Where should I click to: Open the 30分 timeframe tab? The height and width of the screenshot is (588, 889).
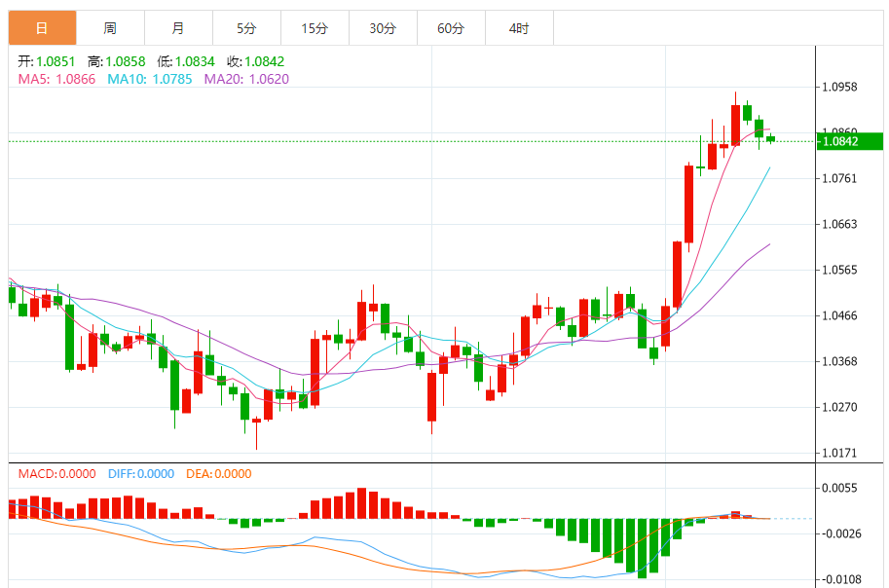pos(383,28)
